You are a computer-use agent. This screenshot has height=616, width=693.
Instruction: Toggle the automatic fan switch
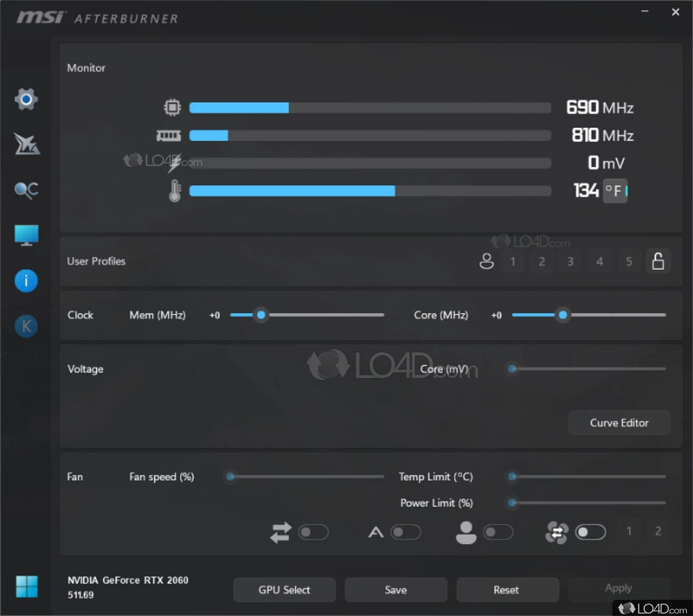coord(406,532)
